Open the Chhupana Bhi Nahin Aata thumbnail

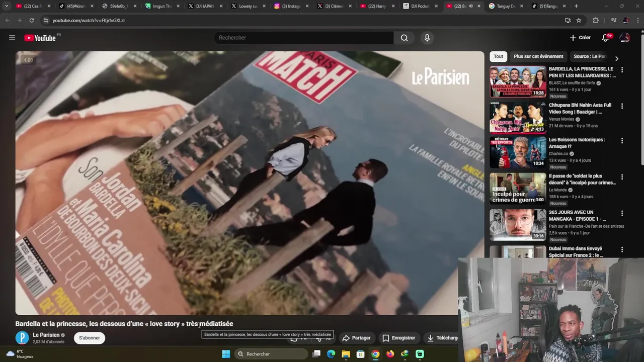coord(518,118)
